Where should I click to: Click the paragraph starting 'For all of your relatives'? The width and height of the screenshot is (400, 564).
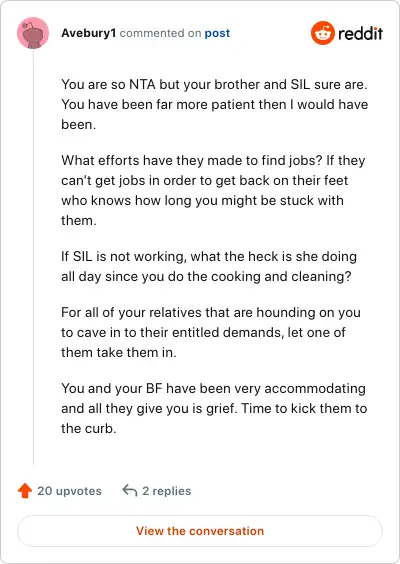(x=211, y=332)
